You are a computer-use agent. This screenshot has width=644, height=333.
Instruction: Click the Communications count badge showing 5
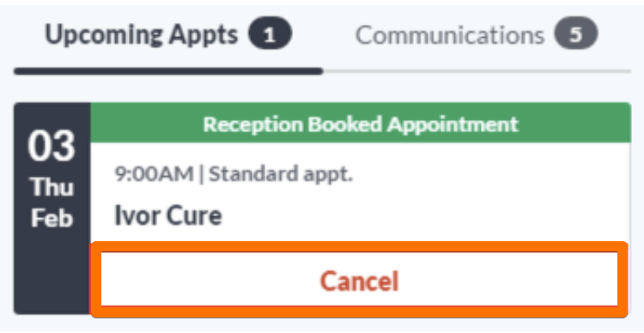[x=576, y=34]
